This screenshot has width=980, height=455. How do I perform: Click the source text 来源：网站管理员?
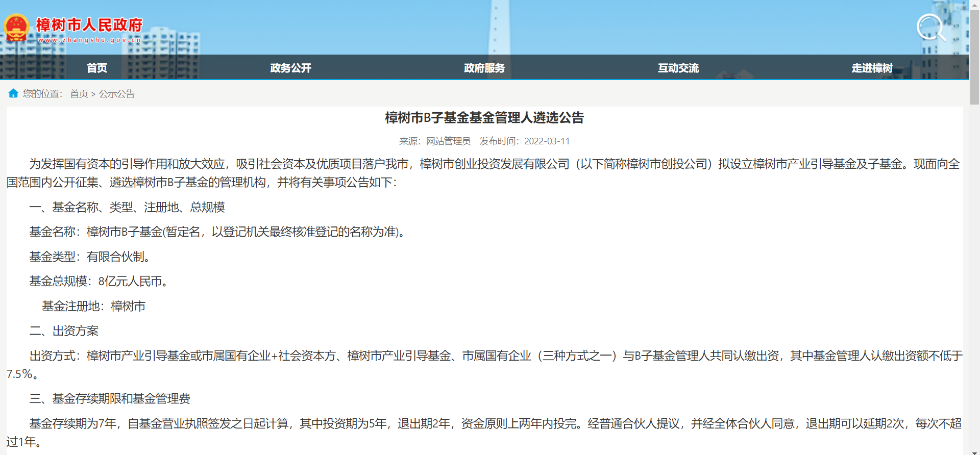pos(435,141)
